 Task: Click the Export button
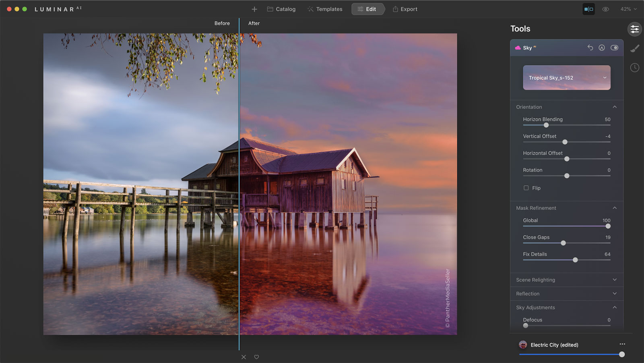(x=405, y=9)
